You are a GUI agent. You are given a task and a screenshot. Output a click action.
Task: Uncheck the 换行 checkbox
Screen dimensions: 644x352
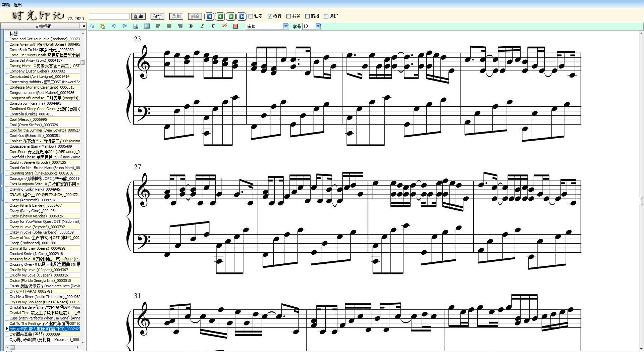point(270,16)
